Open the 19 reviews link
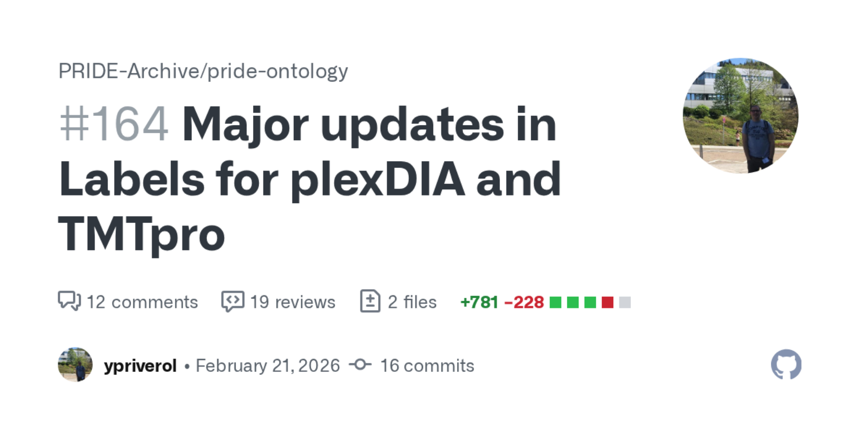The image size is (868, 434). tap(293, 302)
